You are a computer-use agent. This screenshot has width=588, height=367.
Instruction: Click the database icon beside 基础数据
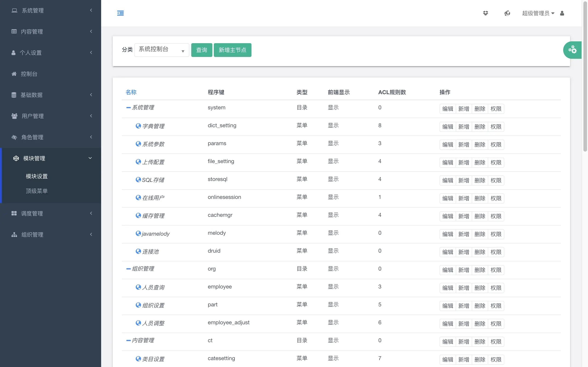[14, 95]
